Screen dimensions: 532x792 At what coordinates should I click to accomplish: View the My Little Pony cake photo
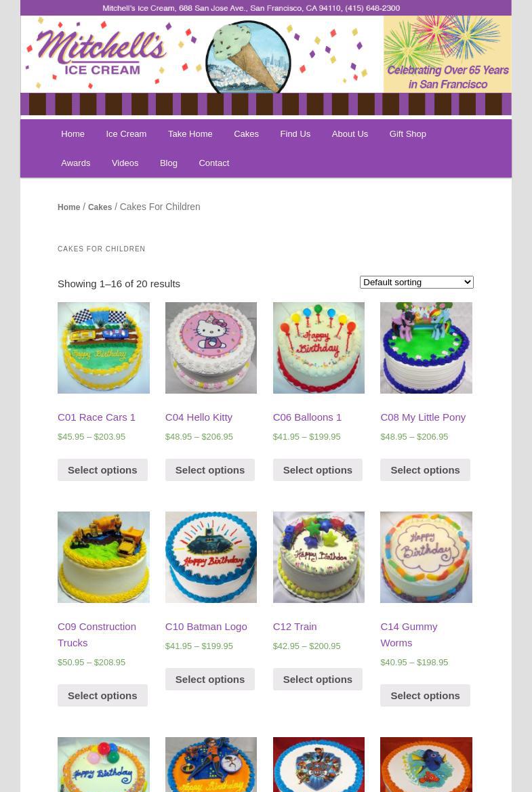[426, 348]
